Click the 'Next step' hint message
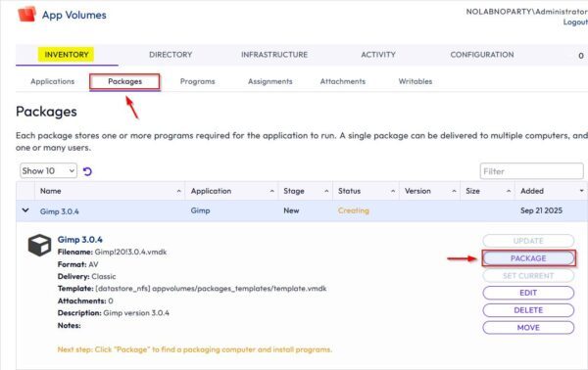This screenshot has width=588, height=370. pos(195,349)
